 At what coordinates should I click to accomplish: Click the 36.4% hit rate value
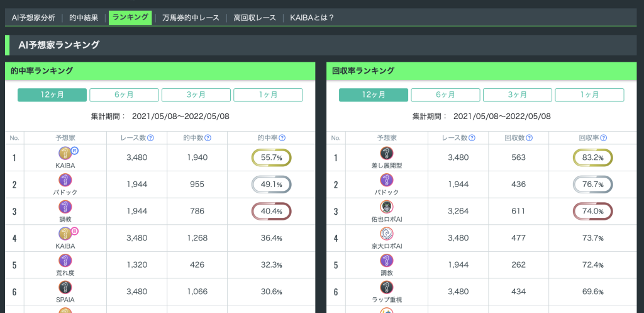point(272,238)
